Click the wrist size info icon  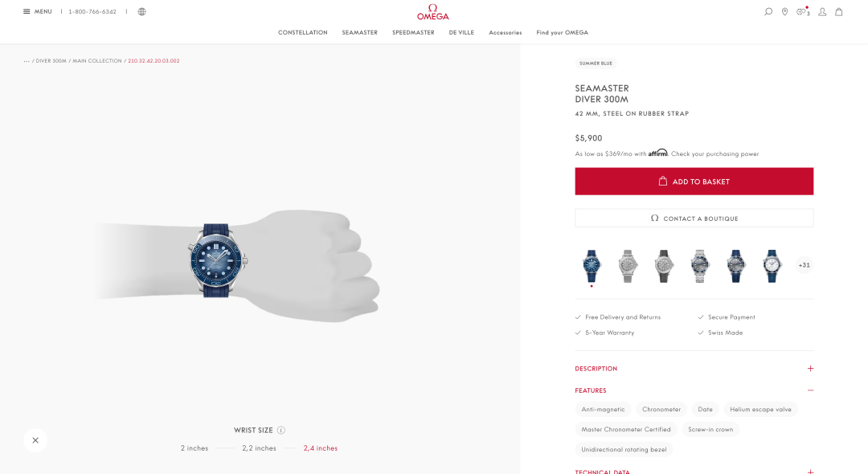pyautogui.click(x=281, y=431)
